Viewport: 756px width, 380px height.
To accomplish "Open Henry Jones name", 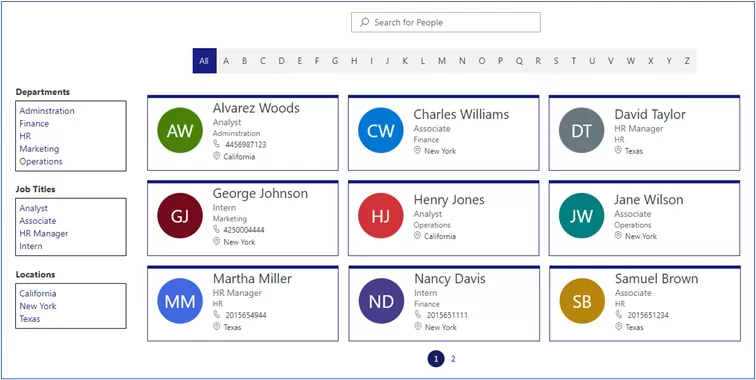I will [x=449, y=200].
